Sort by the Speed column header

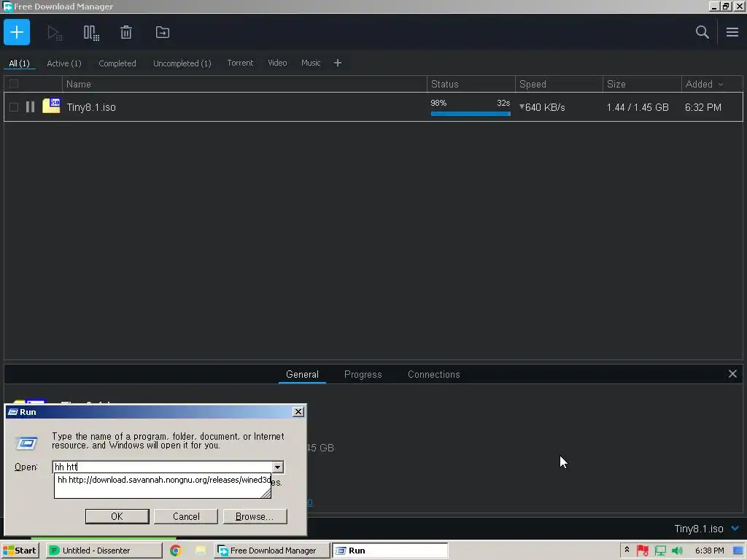coord(559,85)
